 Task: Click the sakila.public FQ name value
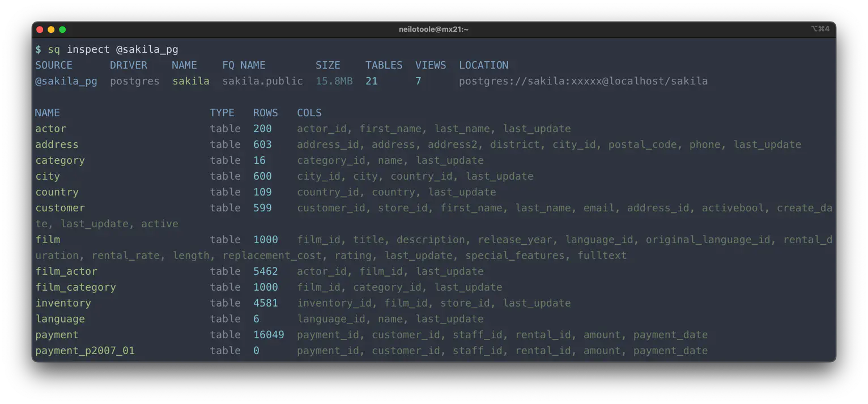pyautogui.click(x=262, y=81)
